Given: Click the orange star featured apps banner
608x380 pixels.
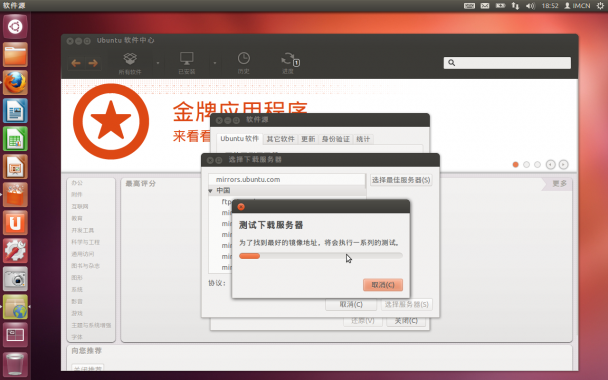Looking at the screenshot, I should click(111, 121).
